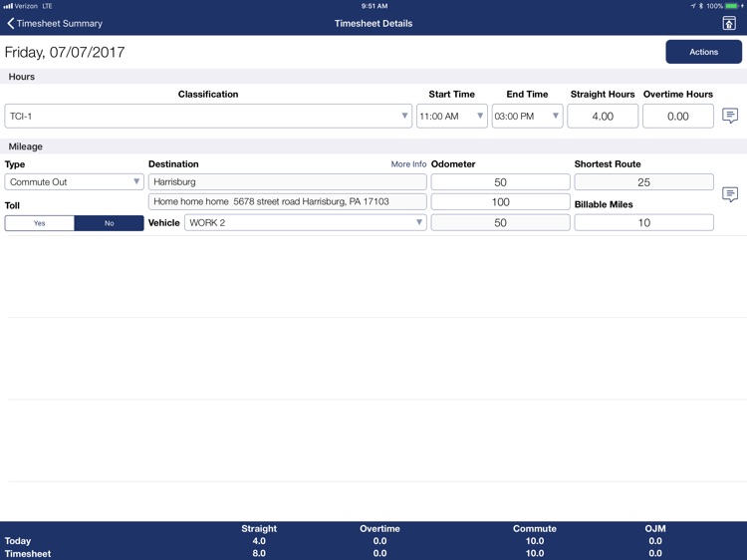The height and width of the screenshot is (560, 747).
Task: Edit the Destination field Harrisburg
Action: 287,182
